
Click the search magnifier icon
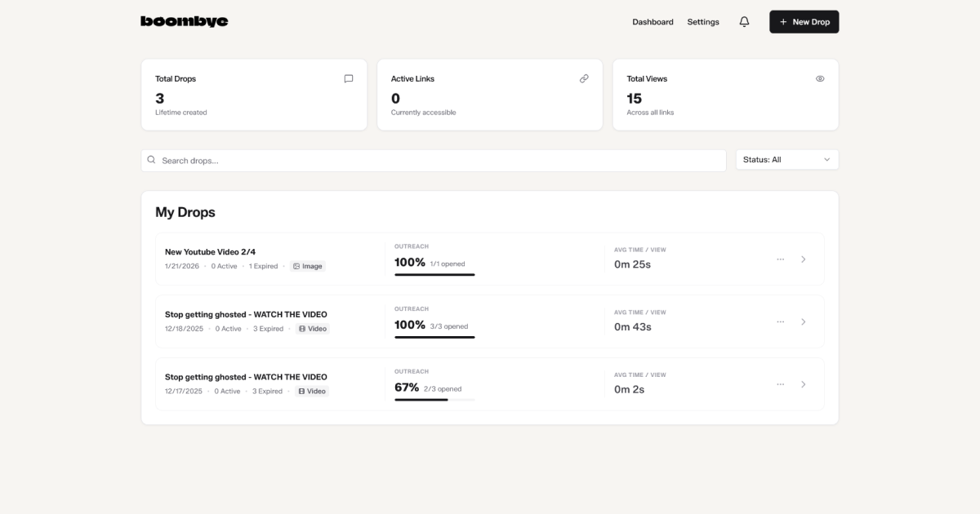(x=151, y=159)
